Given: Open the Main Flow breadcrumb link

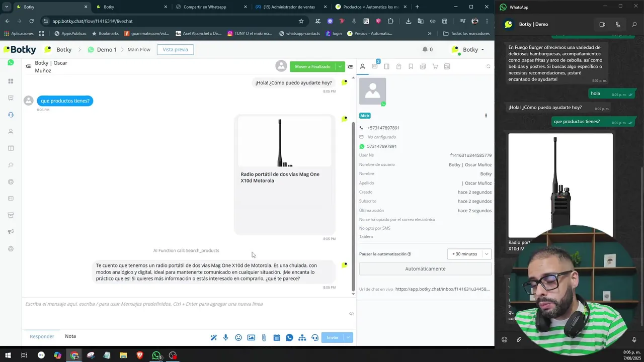Looking at the screenshot, I should 139,50.
